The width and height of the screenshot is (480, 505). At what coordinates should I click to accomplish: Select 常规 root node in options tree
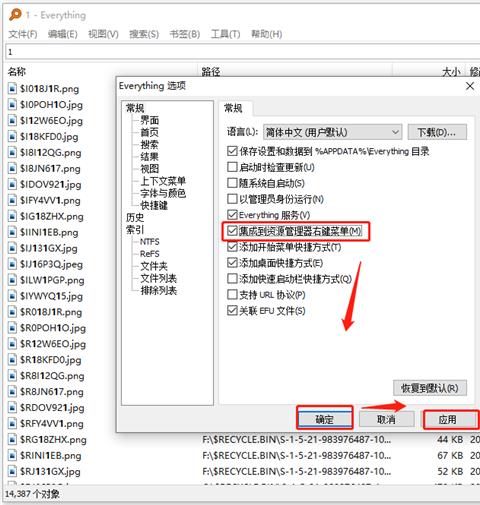(135, 108)
